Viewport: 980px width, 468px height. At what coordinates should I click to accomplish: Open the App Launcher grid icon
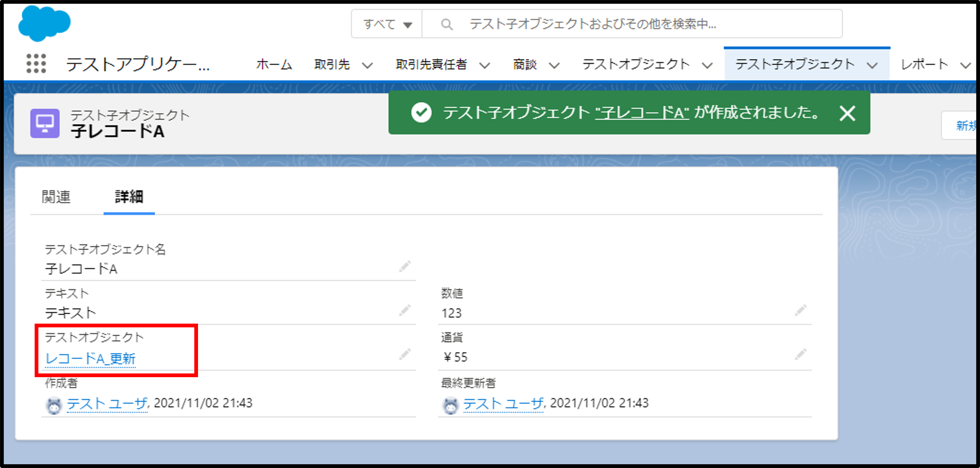click(37, 63)
